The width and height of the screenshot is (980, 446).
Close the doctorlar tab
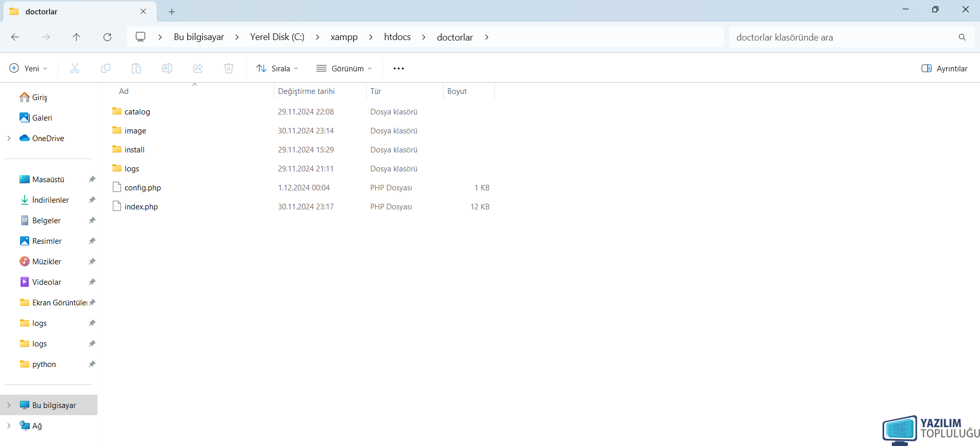click(143, 11)
